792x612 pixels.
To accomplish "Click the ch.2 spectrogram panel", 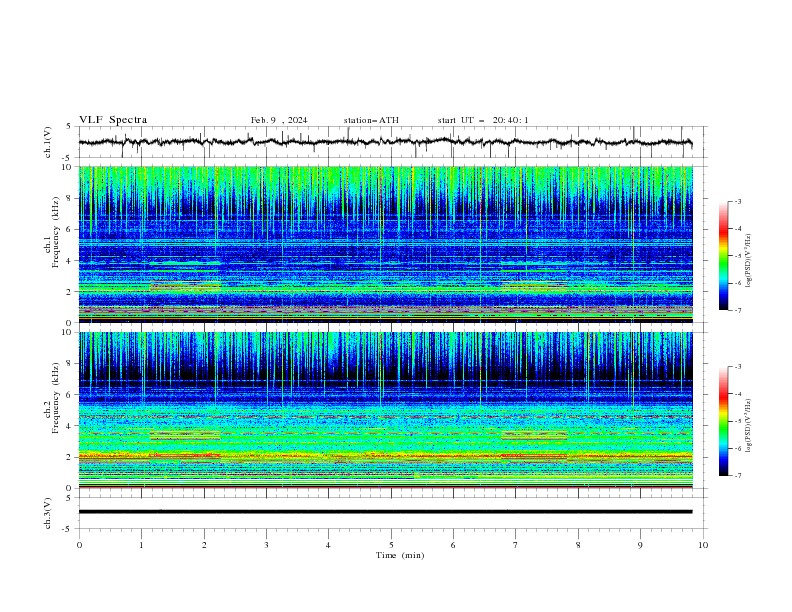I will [x=385, y=410].
